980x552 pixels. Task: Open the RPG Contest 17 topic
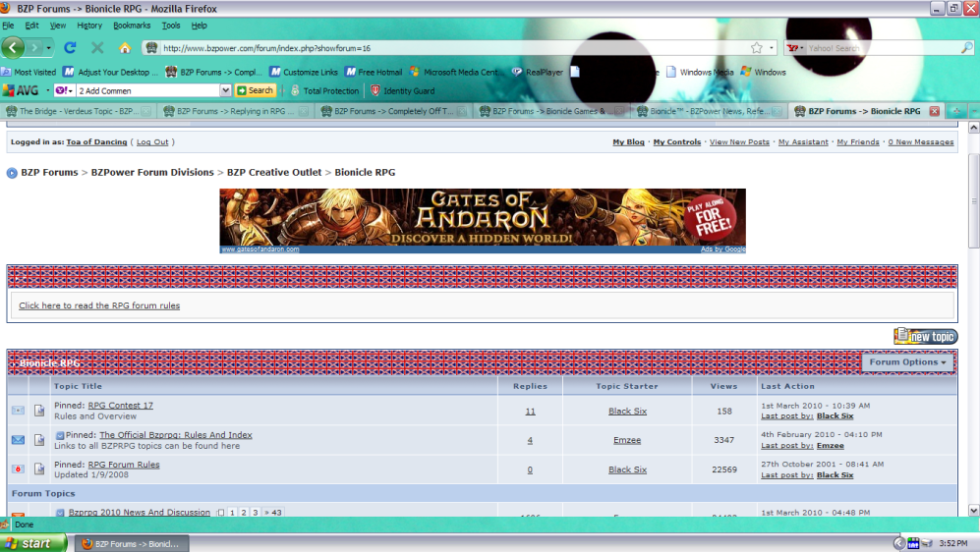121,406
